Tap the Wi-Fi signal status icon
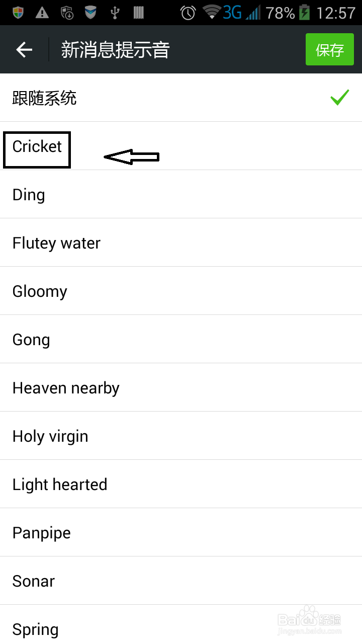 [212, 12]
